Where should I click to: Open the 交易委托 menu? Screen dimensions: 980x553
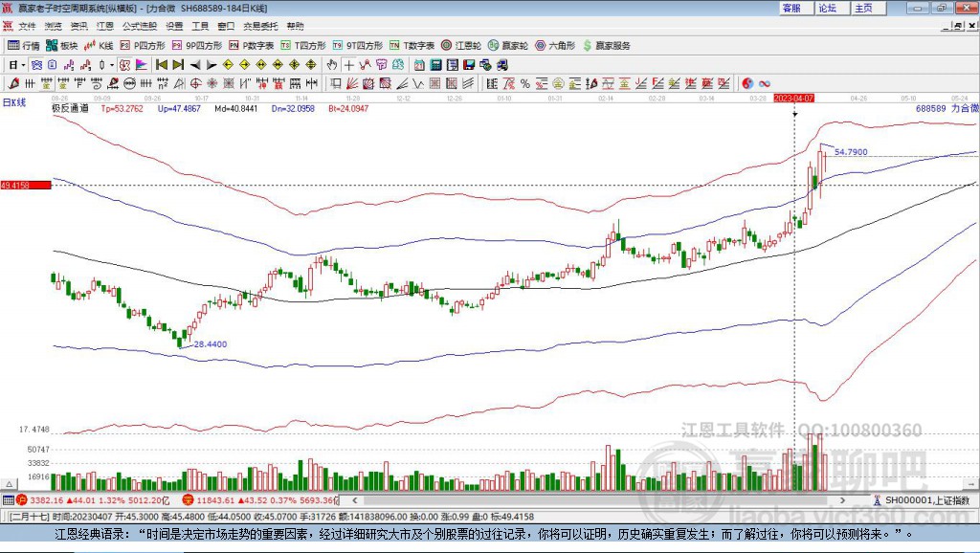(x=260, y=26)
